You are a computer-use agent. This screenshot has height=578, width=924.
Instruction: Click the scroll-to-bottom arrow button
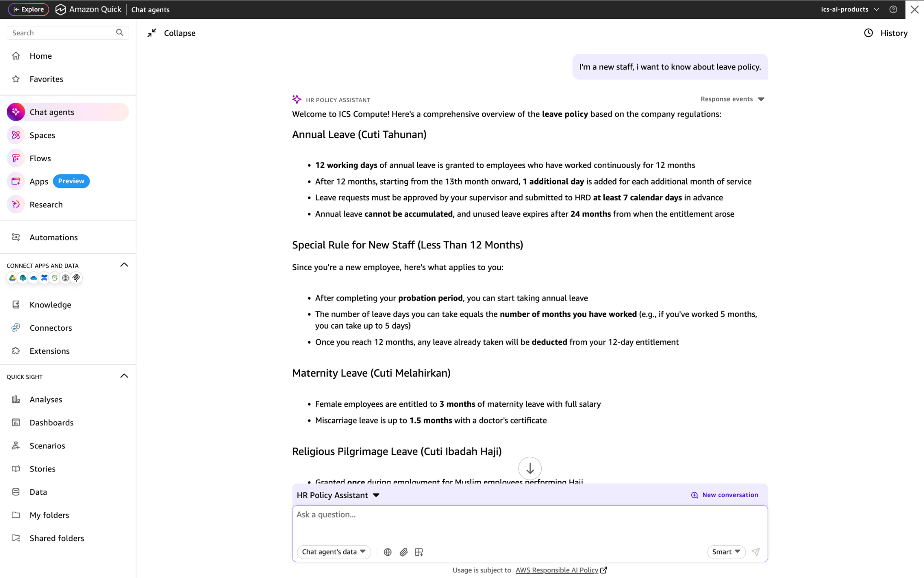[530, 468]
